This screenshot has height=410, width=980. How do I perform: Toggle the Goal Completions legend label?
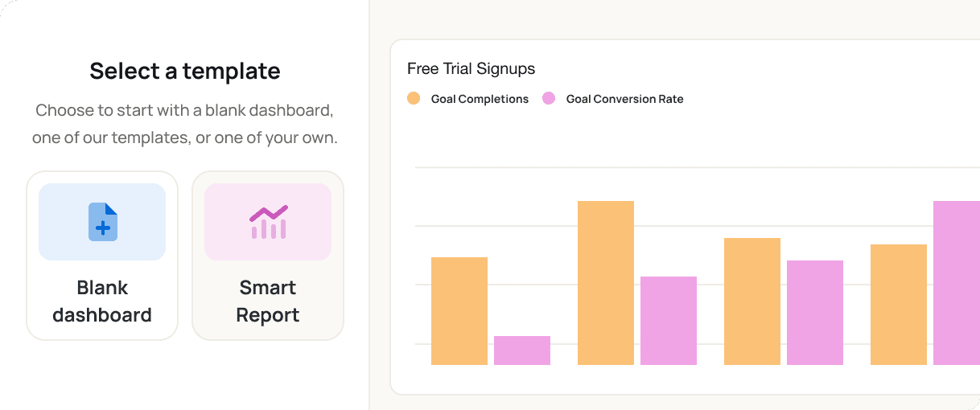click(x=480, y=100)
